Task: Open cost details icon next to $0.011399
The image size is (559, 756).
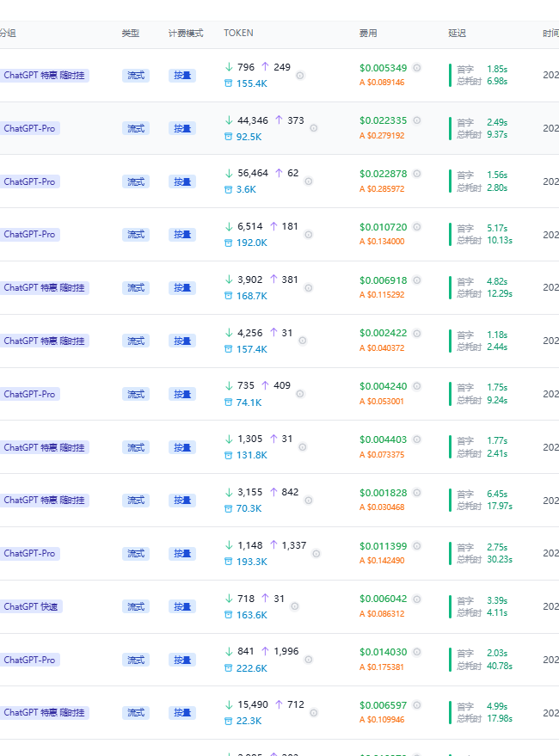Action: 417,546
